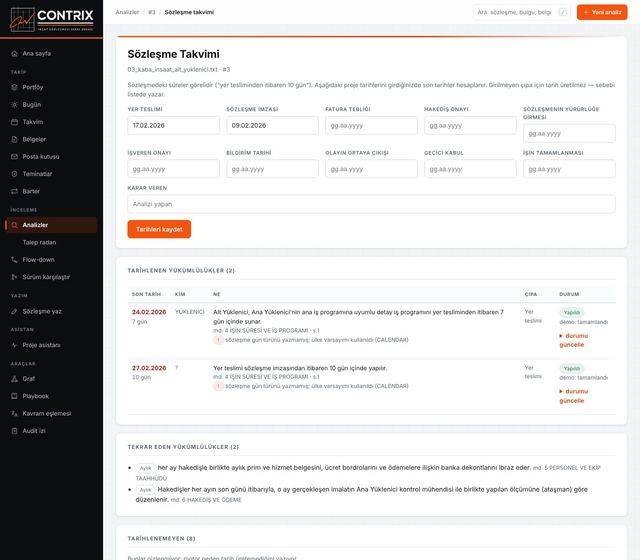Go to Takvim in the sidebar
640x560 pixels.
tap(51, 122)
